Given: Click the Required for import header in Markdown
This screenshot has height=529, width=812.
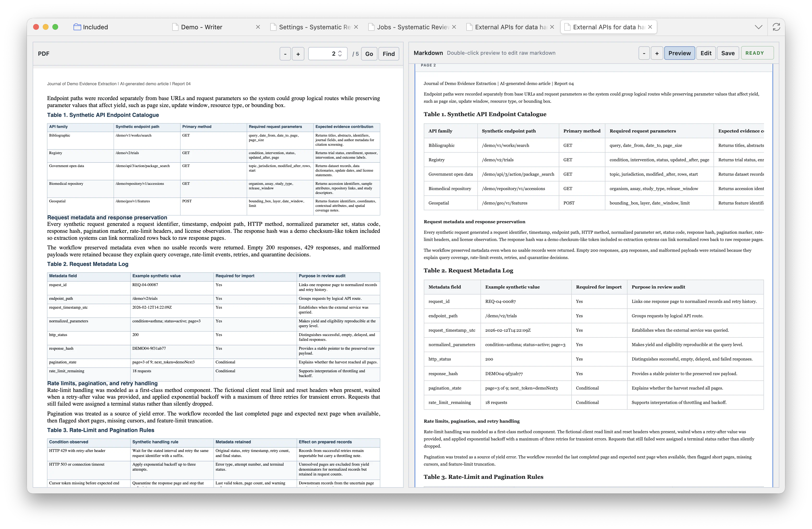Looking at the screenshot, I should coord(599,287).
